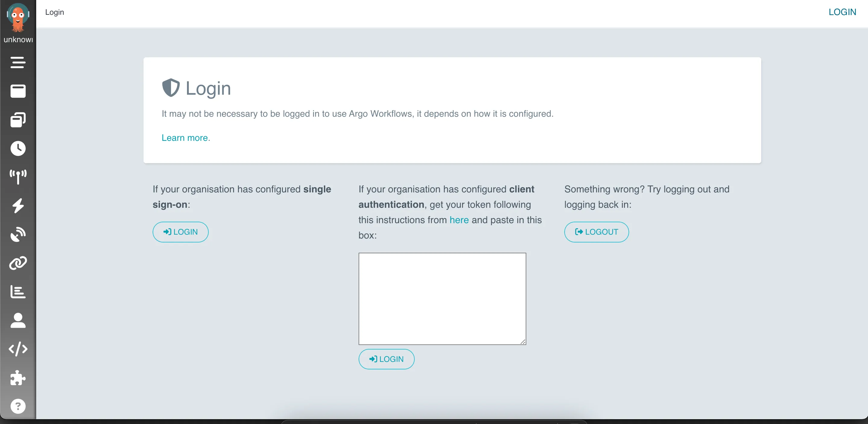Click the token box resize handle
The width and height of the screenshot is (868, 424).
pyautogui.click(x=523, y=342)
